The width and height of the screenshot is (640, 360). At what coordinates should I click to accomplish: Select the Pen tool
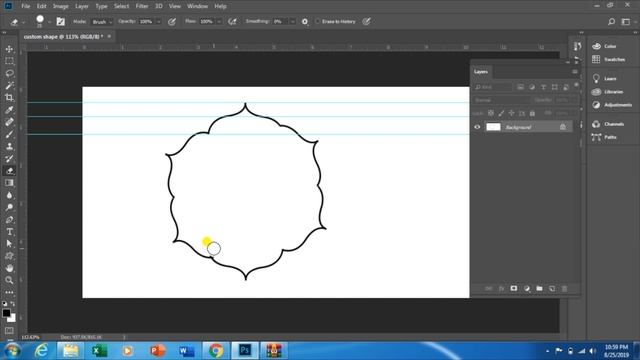(9, 220)
